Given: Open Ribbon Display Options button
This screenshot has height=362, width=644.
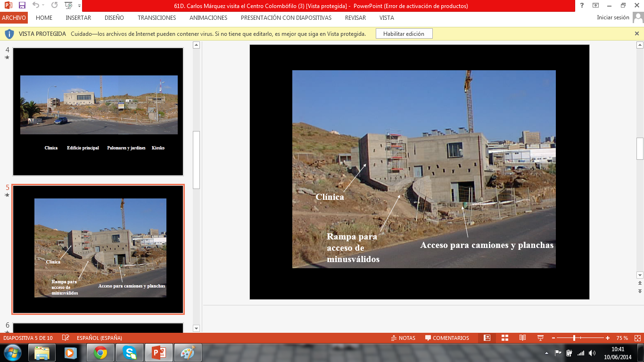Looking at the screenshot, I should [x=596, y=6].
